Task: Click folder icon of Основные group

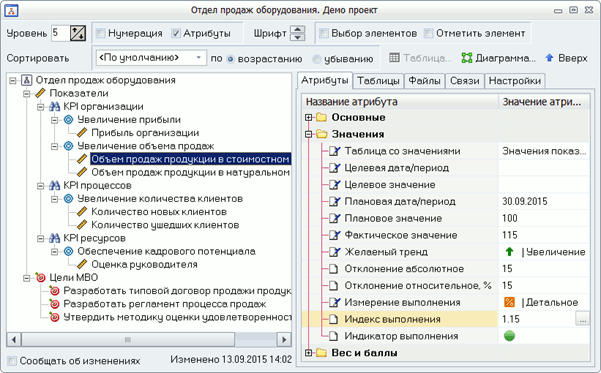Action: click(x=321, y=117)
